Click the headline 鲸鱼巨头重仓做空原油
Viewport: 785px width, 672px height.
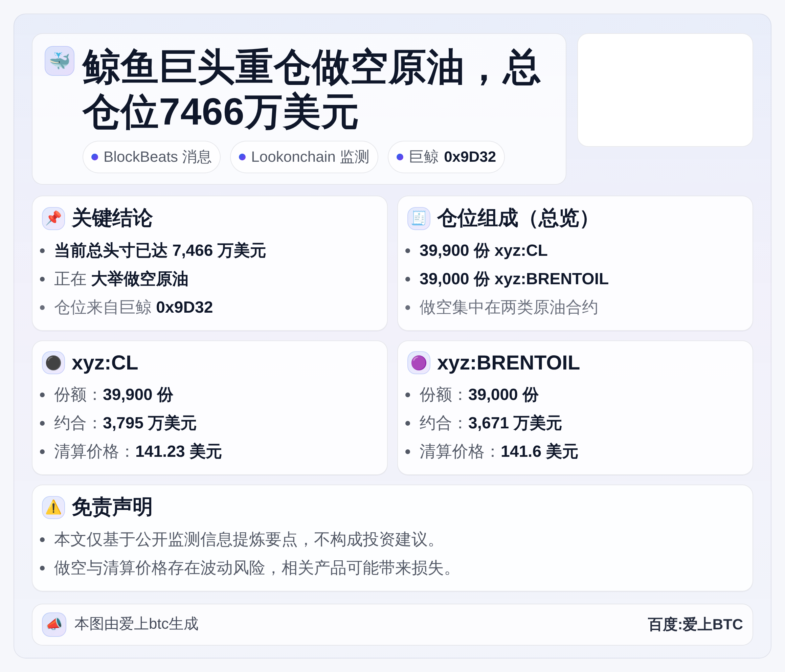tap(311, 90)
